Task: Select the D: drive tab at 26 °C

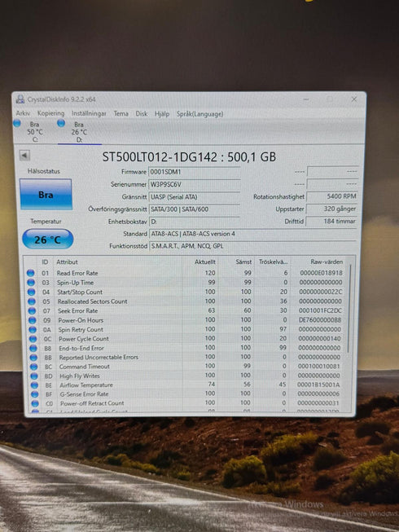Action: (79, 132)
